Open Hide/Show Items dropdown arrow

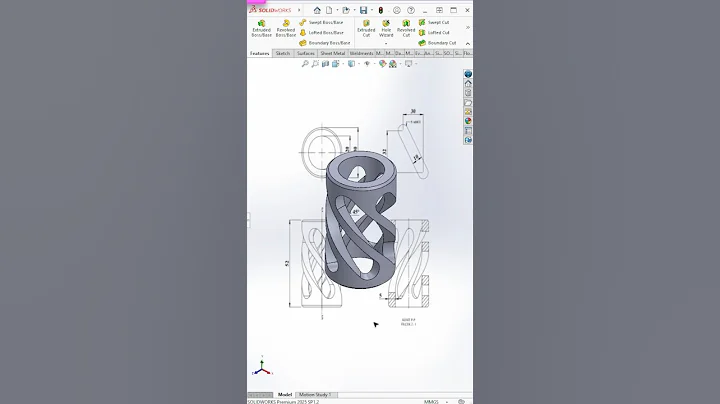tap(374, 64)
